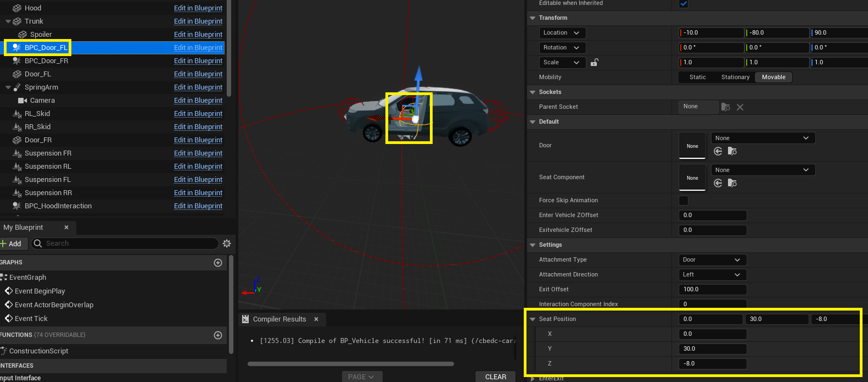Set Mobility to Static
868x382 pixels.
pyautogui.click(x=697, y=77)
